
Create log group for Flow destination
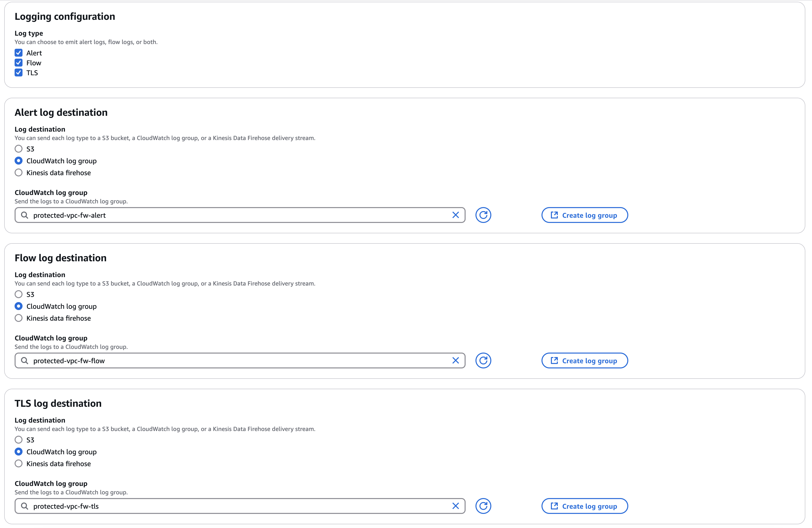[x=585, y=360]
